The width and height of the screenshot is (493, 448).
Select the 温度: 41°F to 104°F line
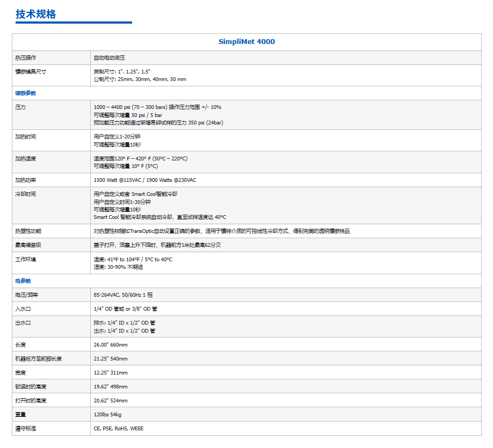coord(133,260)
